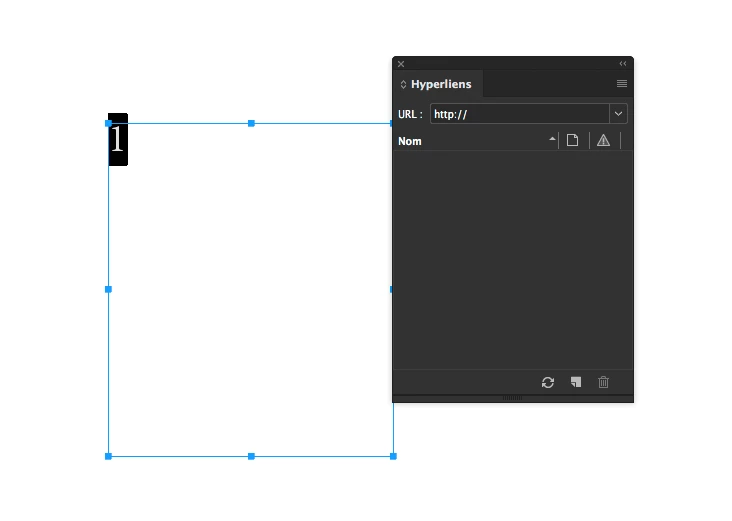The width and height of the screenshot is (732, 521).
Task: Close the Hyperliens panel
Action: 401,64
